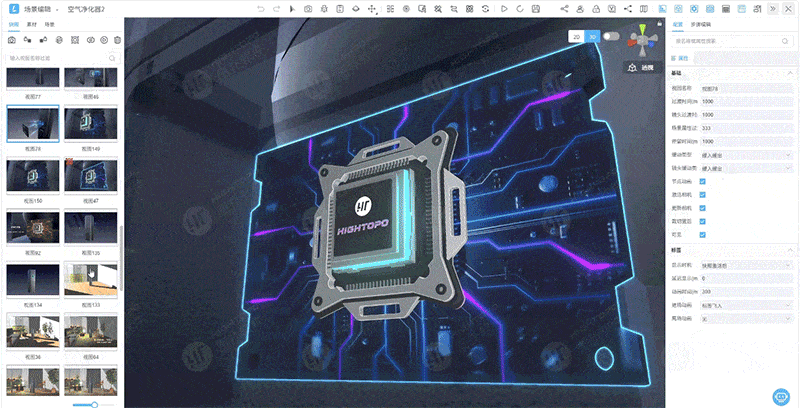Switch viewport to 3D mode

click(x=592, y=37)
